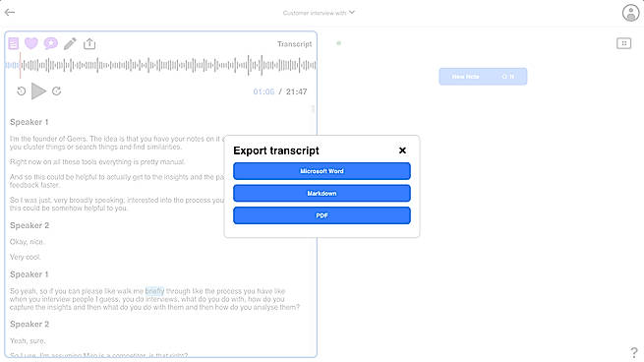Play the interview audio
The image size is (644, 362).
[x=38, y=91]
